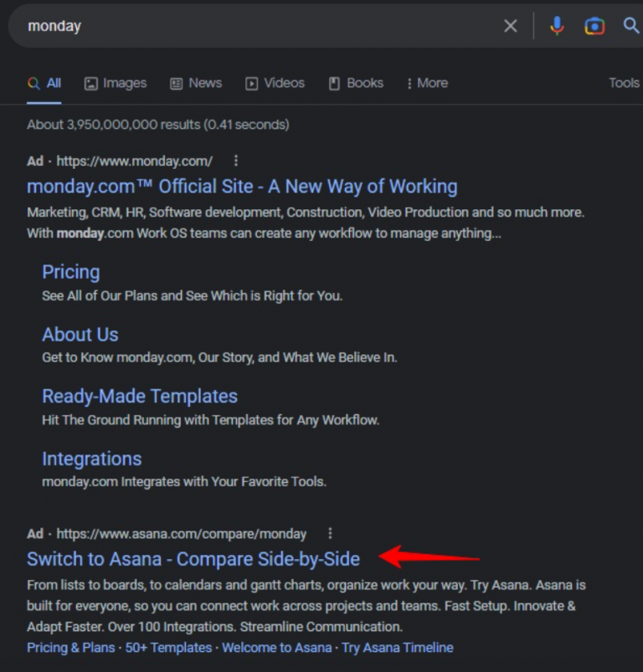Expand the More search categories menu
The width and height of the screenshot is (643, 672).
427,83
